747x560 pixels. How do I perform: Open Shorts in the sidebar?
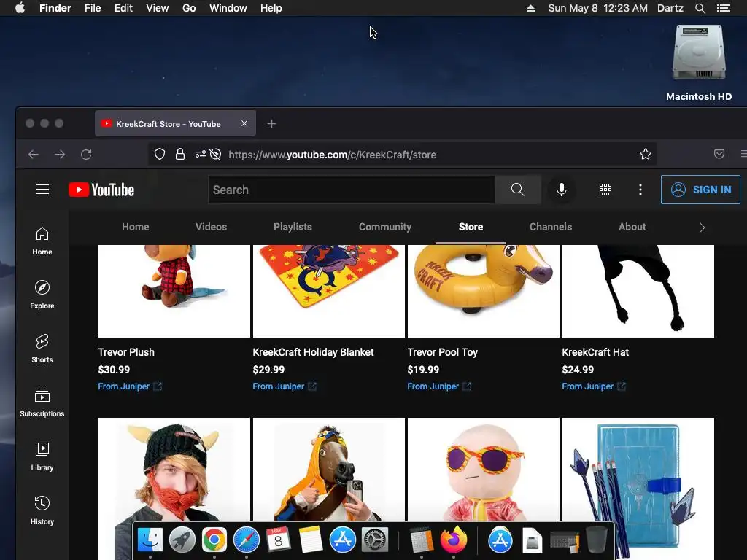42,349
